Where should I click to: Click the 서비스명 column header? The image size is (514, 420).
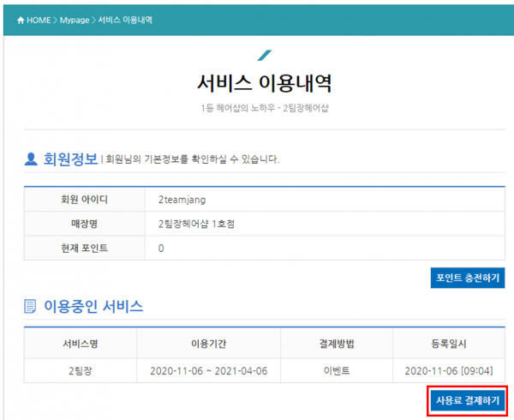[81, 343]
